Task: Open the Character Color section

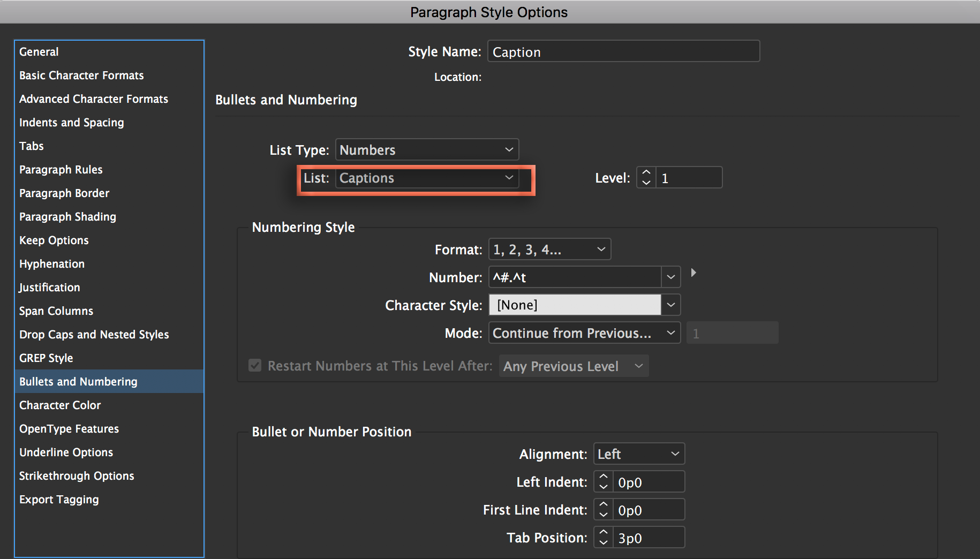Action: pyautogui.click(x=60, y=405)
